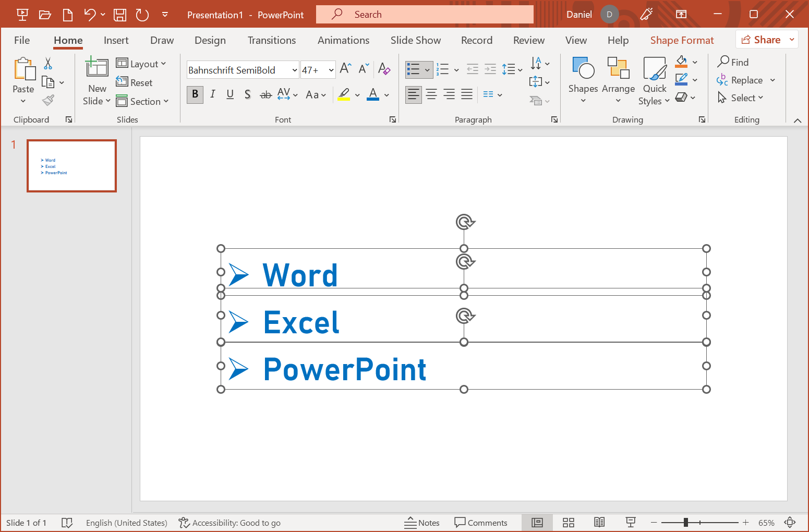Toggle Underline formatting
Viewport: 809px width, 532px height.
pos(230,94)
